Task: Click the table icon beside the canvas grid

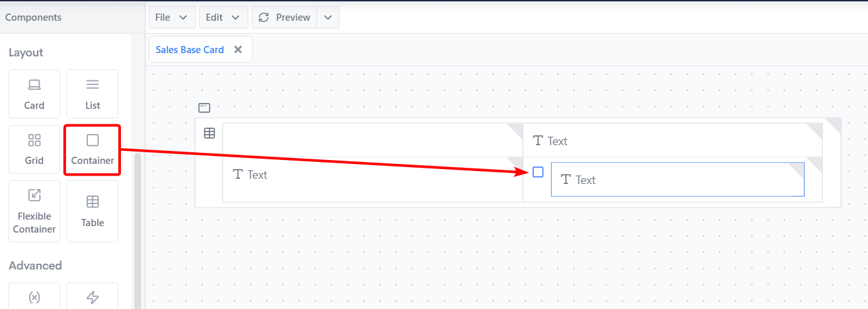Action: pyautogui.click(x=210, y=133)
